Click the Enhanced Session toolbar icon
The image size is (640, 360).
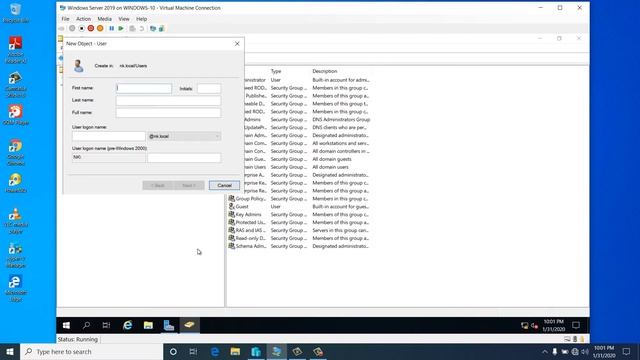(x=153, y=29)
